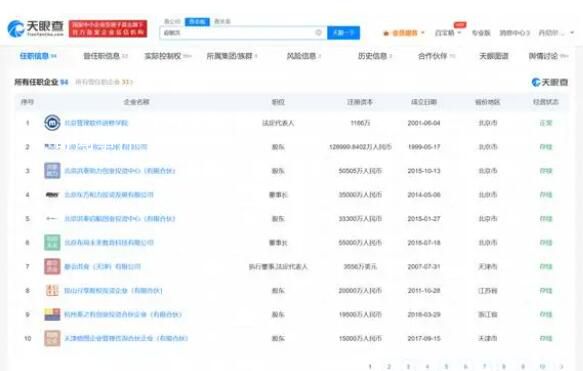Click the 3556万美元 capital cell
The height and width of the screenshot is (371, 583).
coord(360,267)
